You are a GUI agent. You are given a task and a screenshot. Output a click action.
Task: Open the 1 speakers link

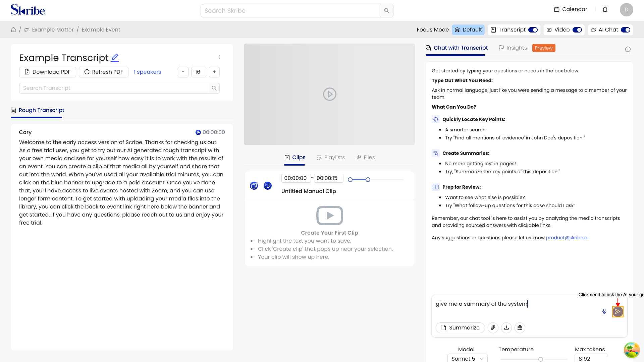tap(147, 72)
